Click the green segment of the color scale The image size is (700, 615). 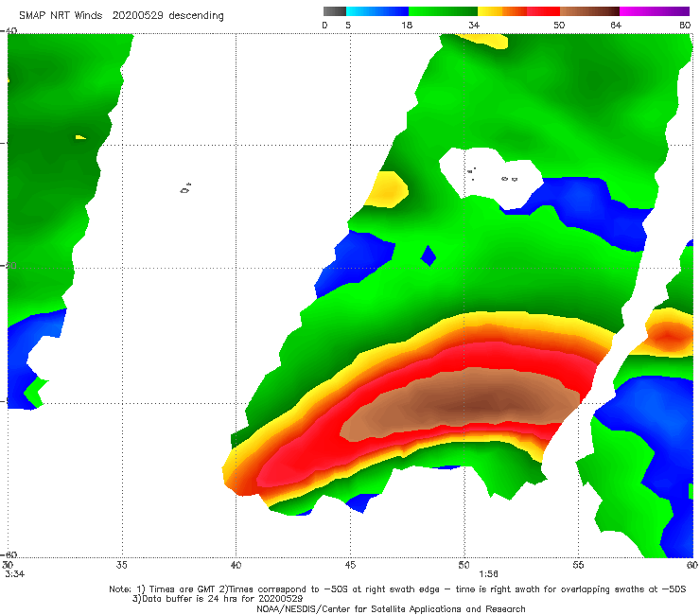pos(443,11)
